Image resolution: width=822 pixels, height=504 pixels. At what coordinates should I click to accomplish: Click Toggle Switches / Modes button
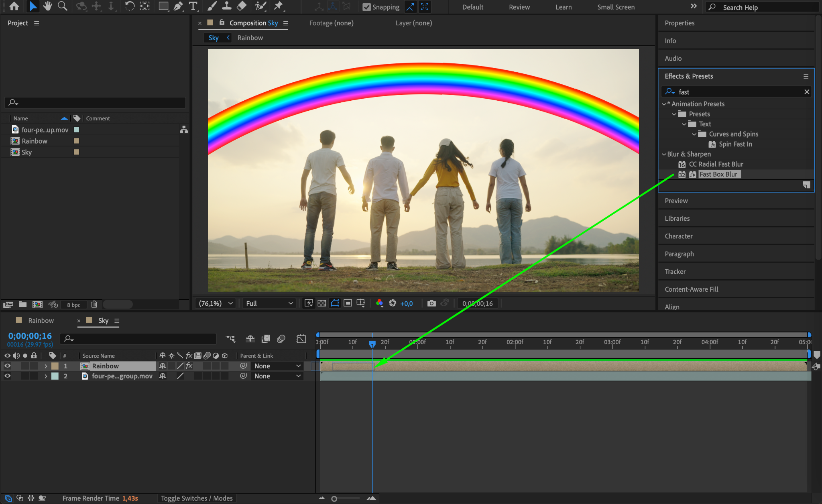coord(197,498)
